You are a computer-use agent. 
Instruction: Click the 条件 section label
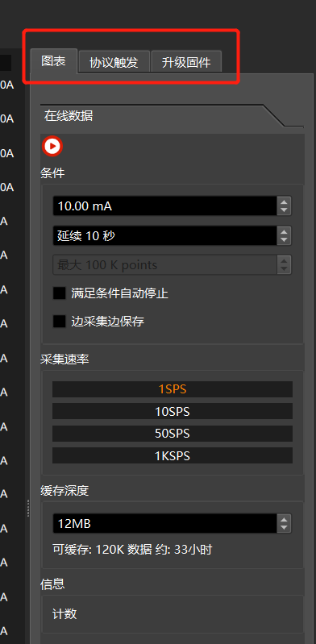click(x=52, y=173)
